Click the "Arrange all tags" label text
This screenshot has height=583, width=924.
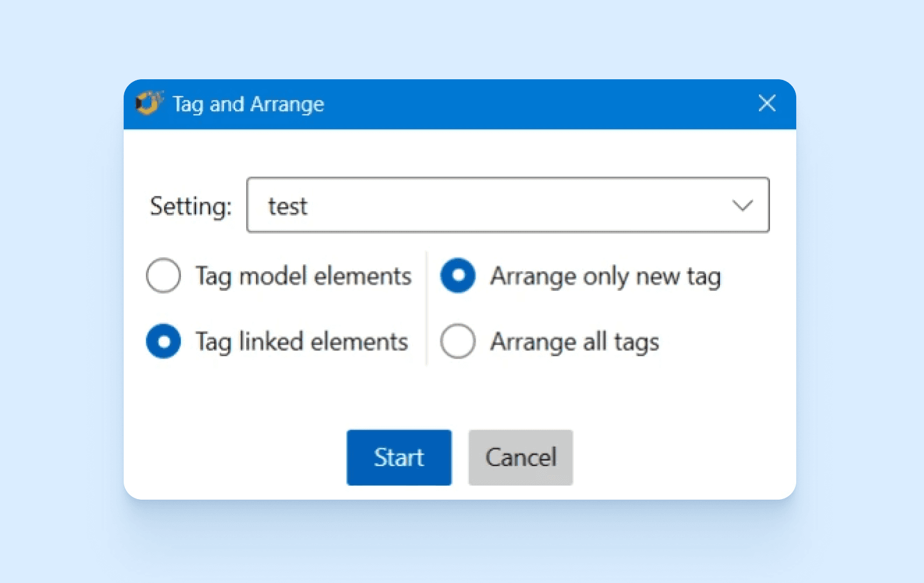pos(575,342)
